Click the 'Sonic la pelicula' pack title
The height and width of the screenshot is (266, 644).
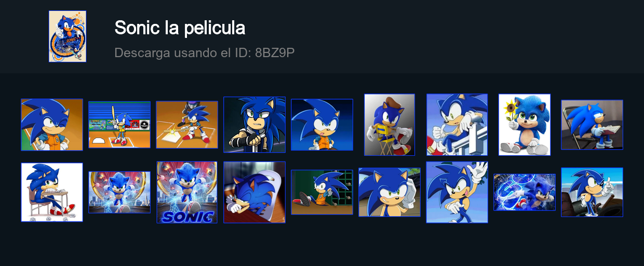[180, 28]
